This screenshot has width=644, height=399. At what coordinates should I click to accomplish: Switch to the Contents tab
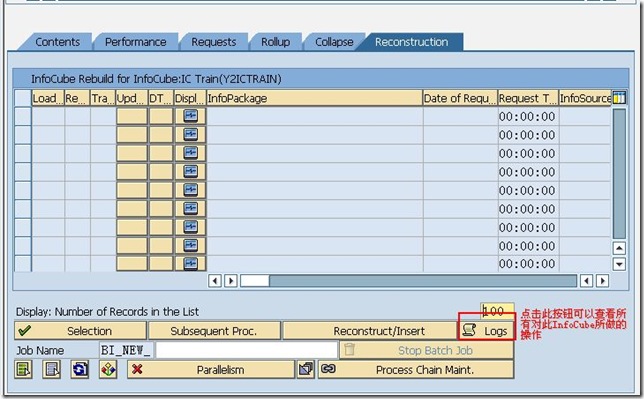(x=58, y=42)
